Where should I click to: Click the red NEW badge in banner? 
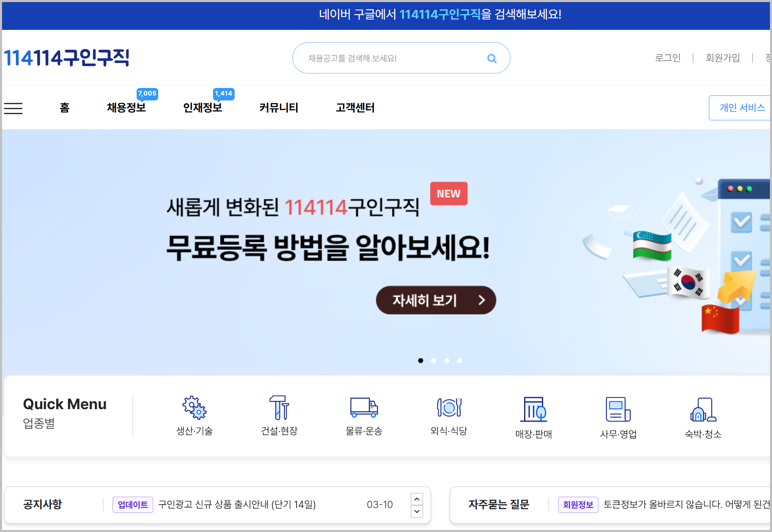(x=448, y=194)
